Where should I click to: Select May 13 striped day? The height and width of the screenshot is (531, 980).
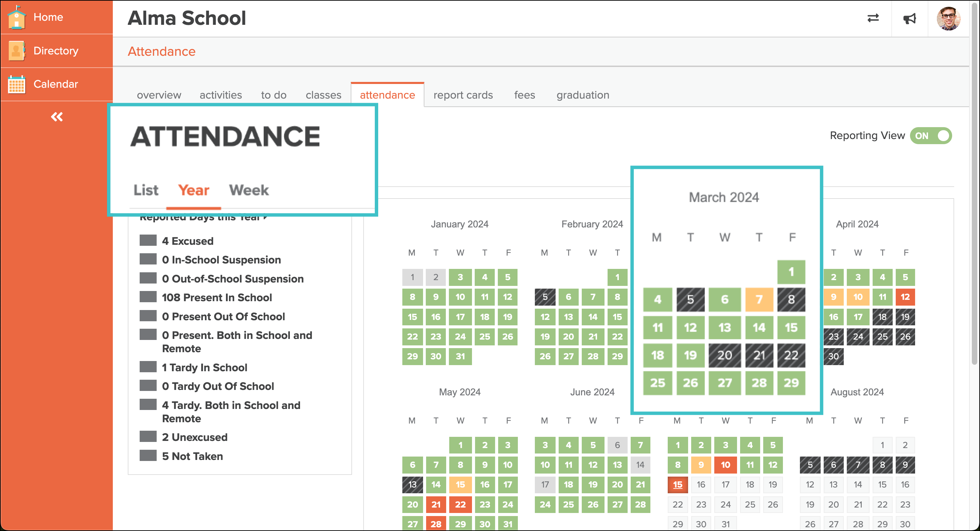413,484
